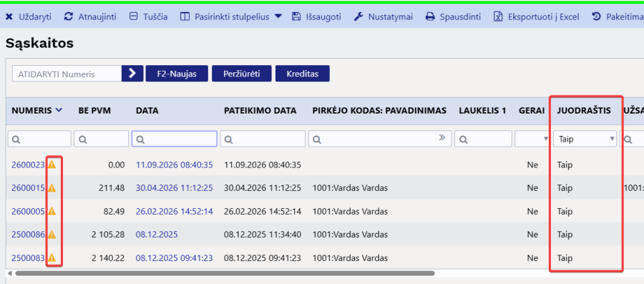Focus the NUMERIS filter search box

pos(39,139)
